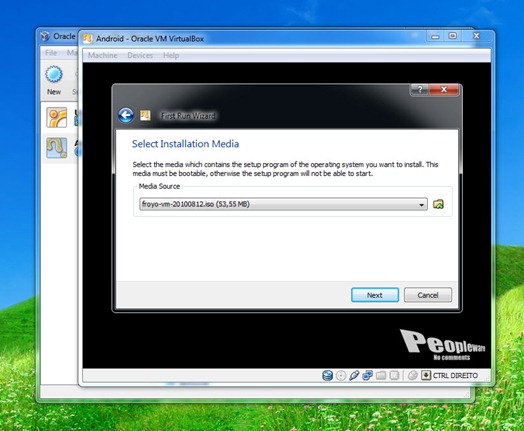
Task: Minimize the Android VirtualBox window
Action: pyautogui.click(x=435, y=36)
